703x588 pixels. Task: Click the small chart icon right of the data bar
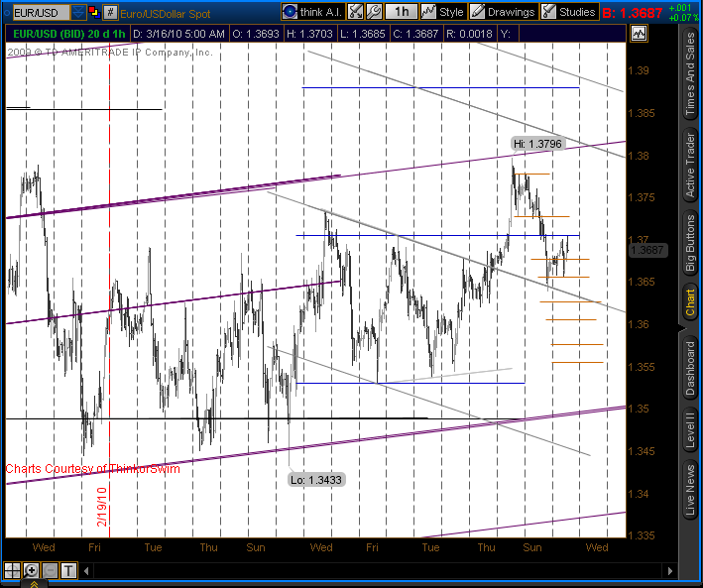tap(639, 34)
